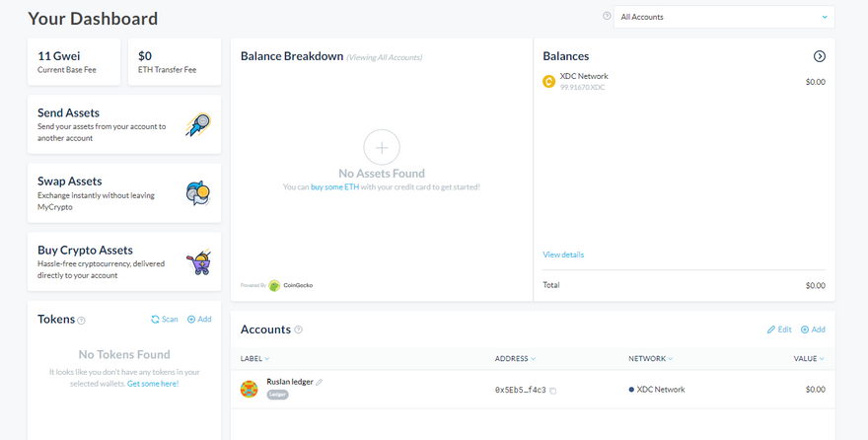Open the Swap Assets card
The image size is (868, 440).
click(x=124, y=193)
